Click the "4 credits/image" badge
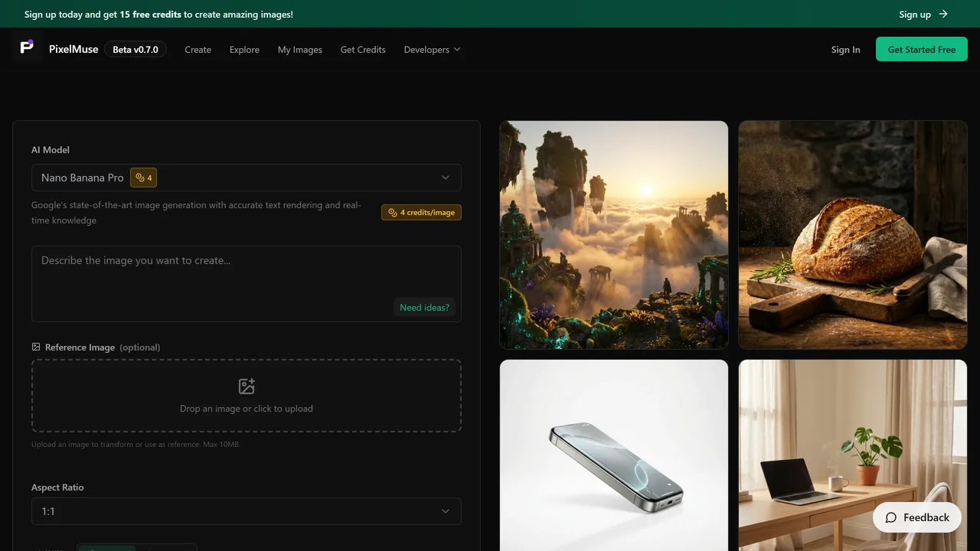Viewport: 980px width, 551px height. 421,212
